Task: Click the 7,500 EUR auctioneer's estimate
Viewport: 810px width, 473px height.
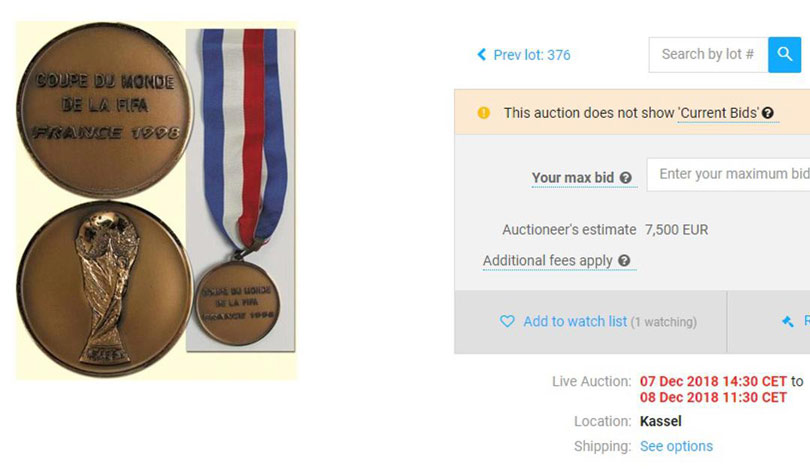Action: pos(676,230)
